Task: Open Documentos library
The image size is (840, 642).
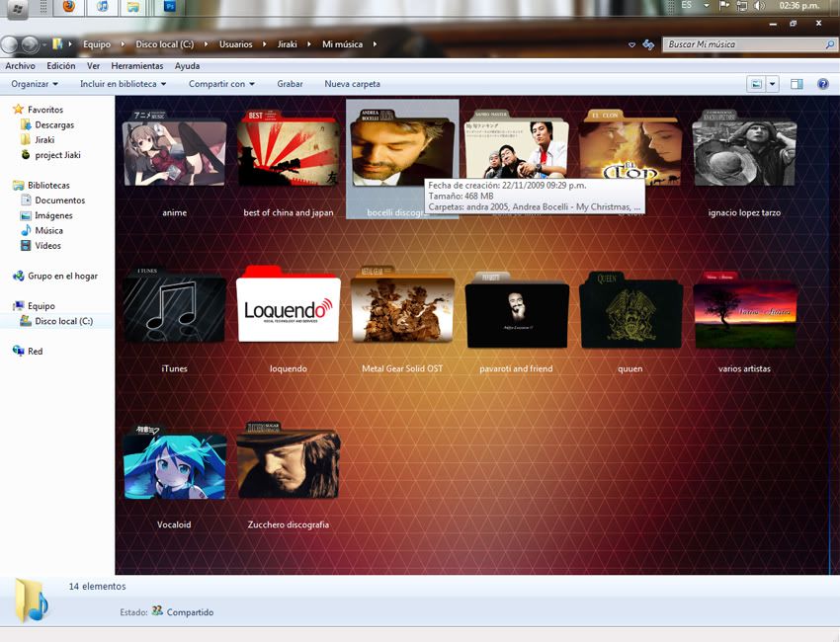Action: coord(59,201)
